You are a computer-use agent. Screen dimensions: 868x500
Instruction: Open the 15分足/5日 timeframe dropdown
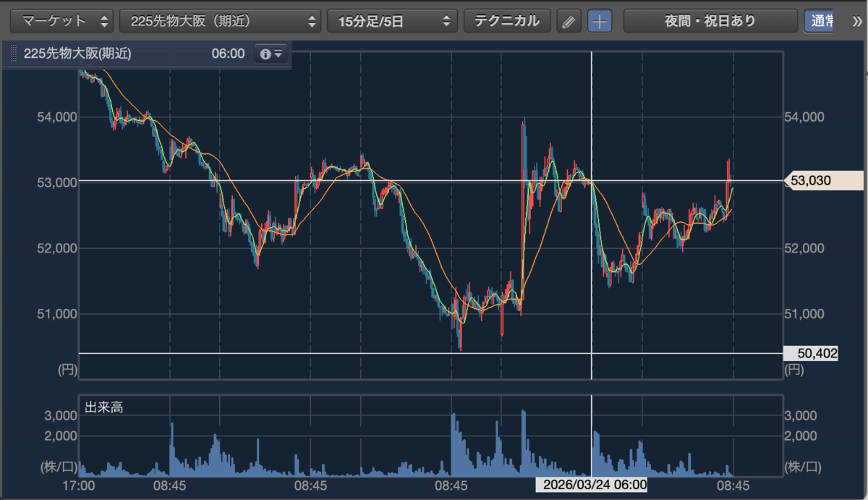click(x=393, y=21)
